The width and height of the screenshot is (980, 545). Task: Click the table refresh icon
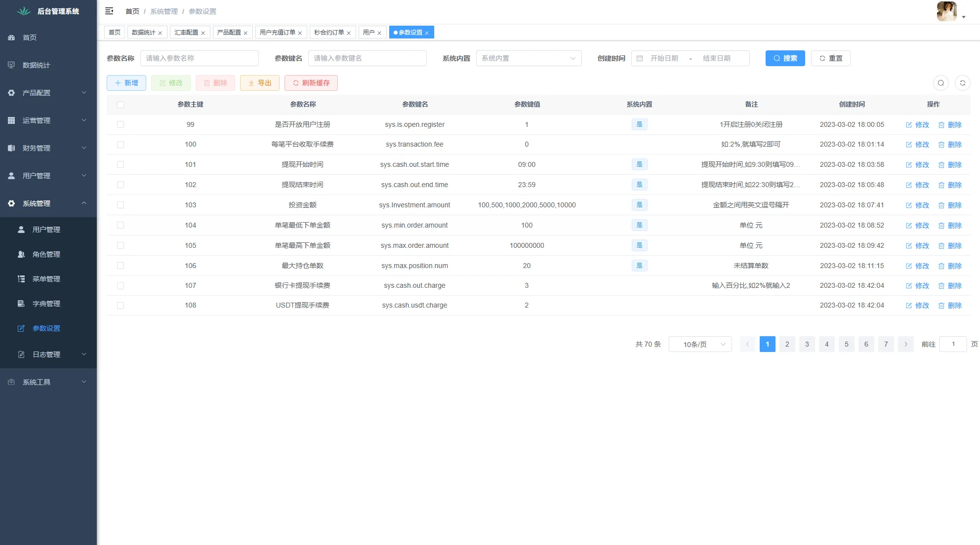coord(963,83)
